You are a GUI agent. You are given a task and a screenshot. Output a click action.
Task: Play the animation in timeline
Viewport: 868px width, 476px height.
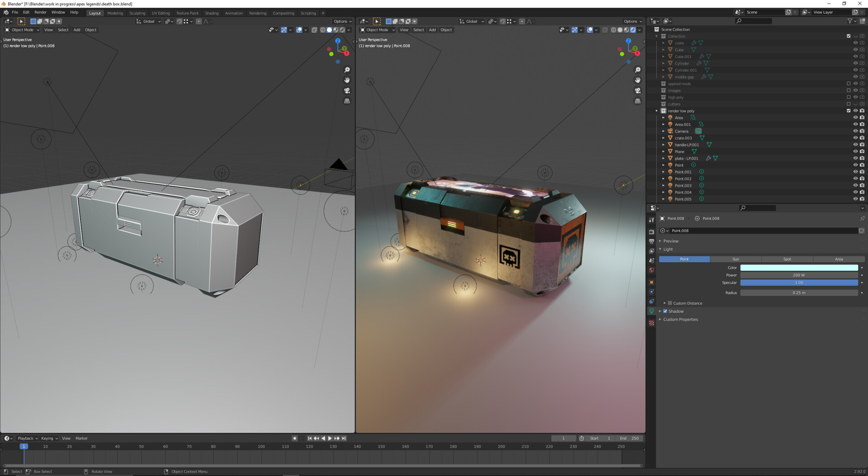pyautogui.click(x=330, y=438)
